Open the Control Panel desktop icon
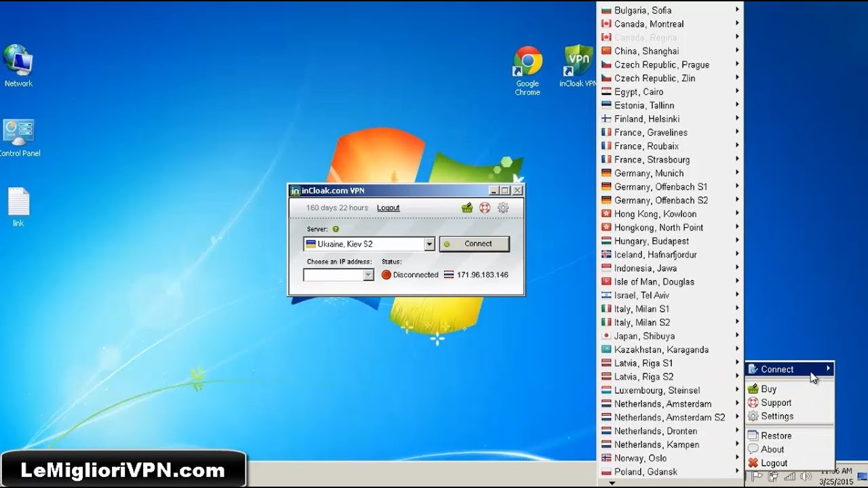This screenshot has height=488, width=868. [x=18, y=138]
